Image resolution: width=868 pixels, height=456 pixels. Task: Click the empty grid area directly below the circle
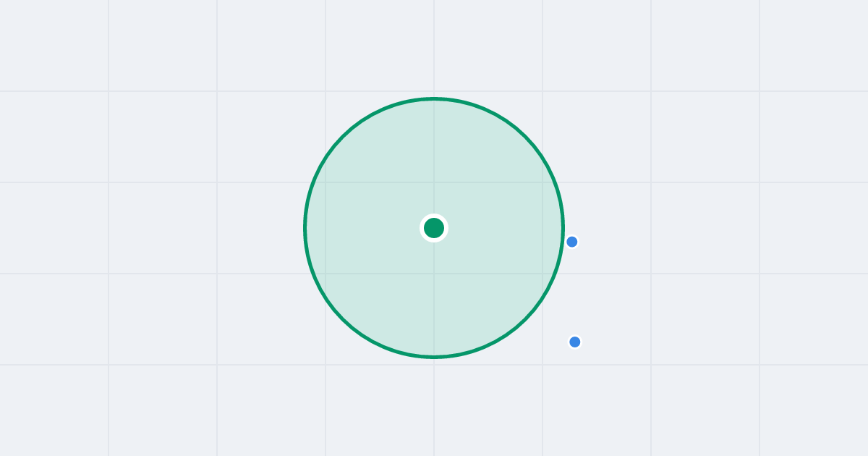[x=434, y=409]
